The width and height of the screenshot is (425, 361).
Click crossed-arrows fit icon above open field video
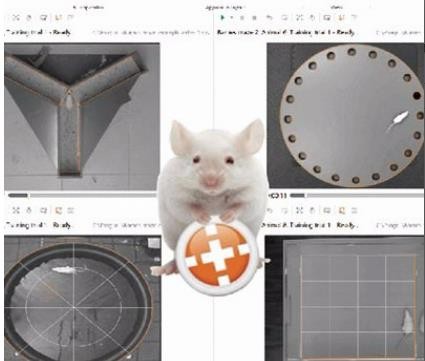[x=299, y=210]
